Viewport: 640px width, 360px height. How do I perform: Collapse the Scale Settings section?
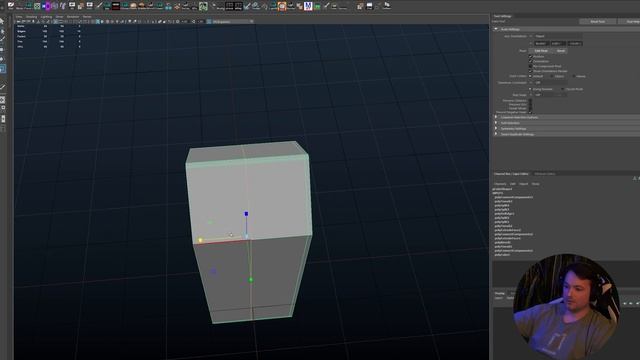[x=496, y=29]
